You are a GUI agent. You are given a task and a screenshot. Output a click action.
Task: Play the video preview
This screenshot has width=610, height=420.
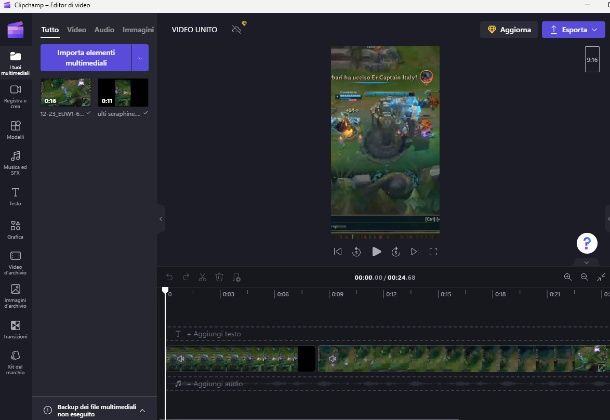click(x=376, y=252)
